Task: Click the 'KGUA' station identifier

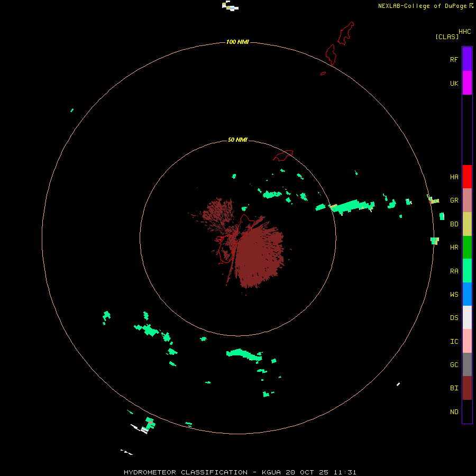Action: click(x=271, y=472)
